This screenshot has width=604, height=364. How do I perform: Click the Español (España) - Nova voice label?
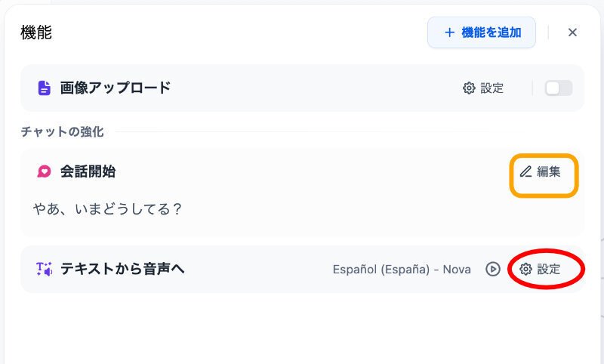pos(402,270)
